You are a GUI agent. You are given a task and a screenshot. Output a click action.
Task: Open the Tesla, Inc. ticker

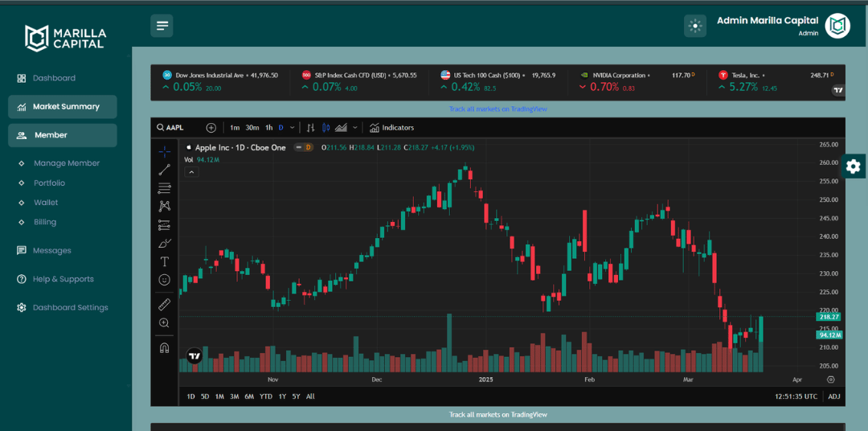point(775,81)
